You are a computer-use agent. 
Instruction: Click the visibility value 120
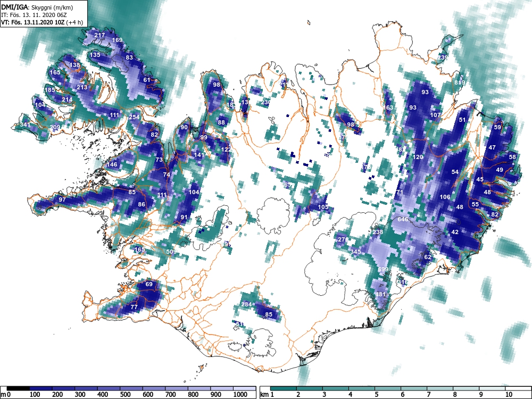coord(418,157)
